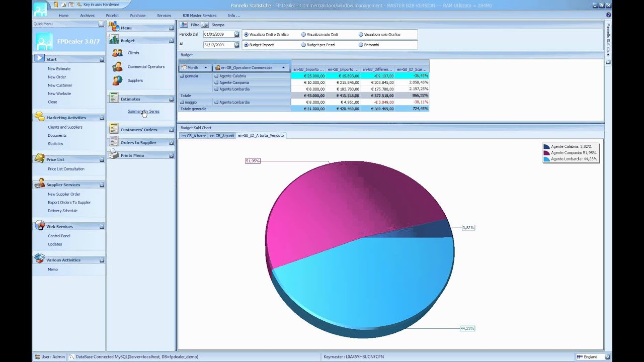The height and width of the screenshot is (362, 644).
Task: Open the England language dropdown
Action: tap(606, 357)
